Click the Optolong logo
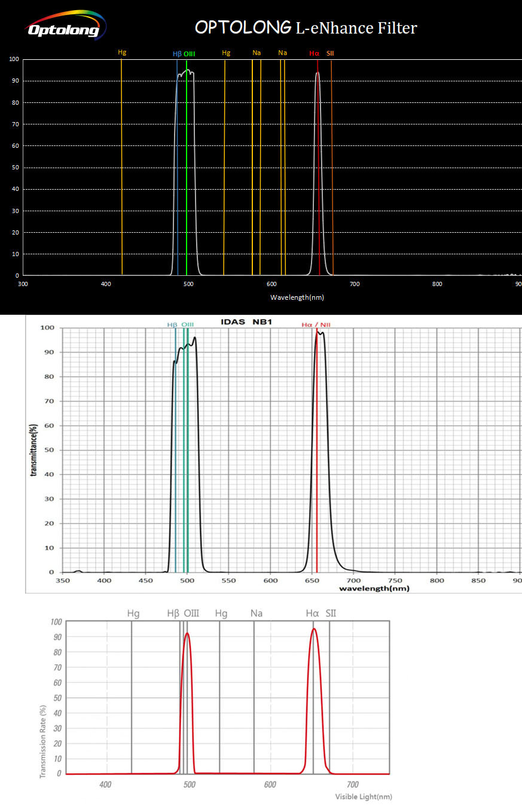The height and width of the screenshot is (812, 522). [66, 26]
